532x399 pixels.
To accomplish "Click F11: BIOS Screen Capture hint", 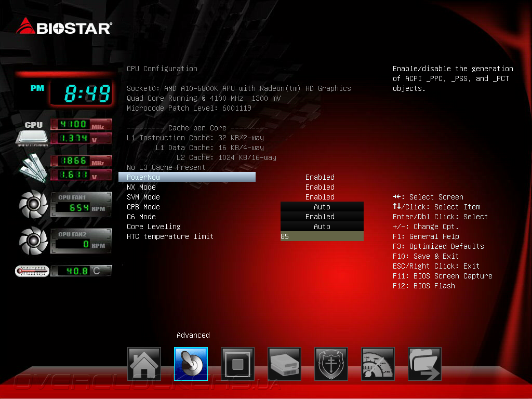I will 443,275.
